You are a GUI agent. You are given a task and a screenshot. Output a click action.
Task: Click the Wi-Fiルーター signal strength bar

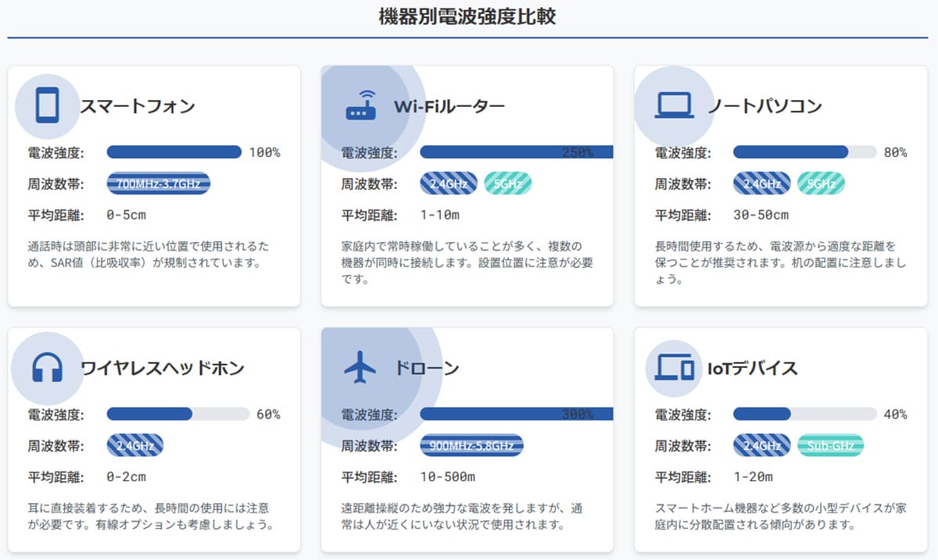517,152
